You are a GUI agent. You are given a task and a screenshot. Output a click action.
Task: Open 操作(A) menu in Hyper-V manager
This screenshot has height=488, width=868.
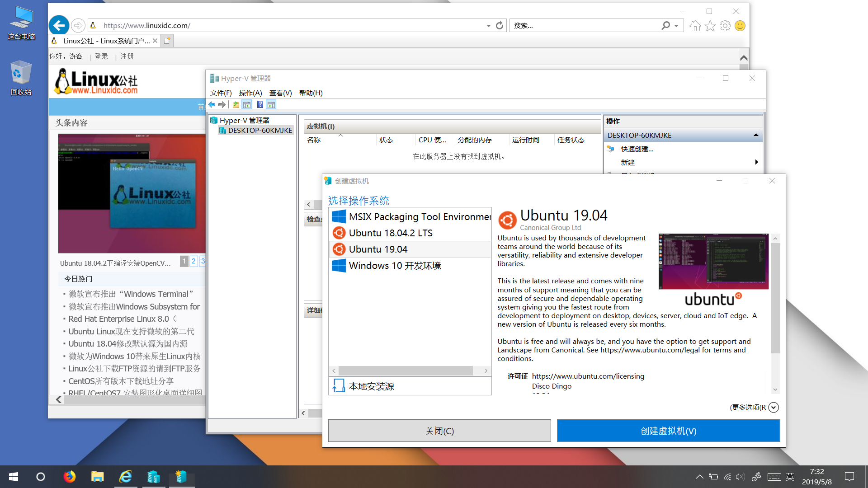pos(249,92)
